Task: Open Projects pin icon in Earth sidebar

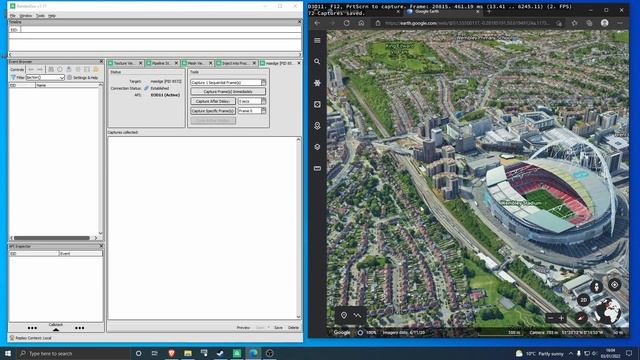Action: (x=317, y=126)
